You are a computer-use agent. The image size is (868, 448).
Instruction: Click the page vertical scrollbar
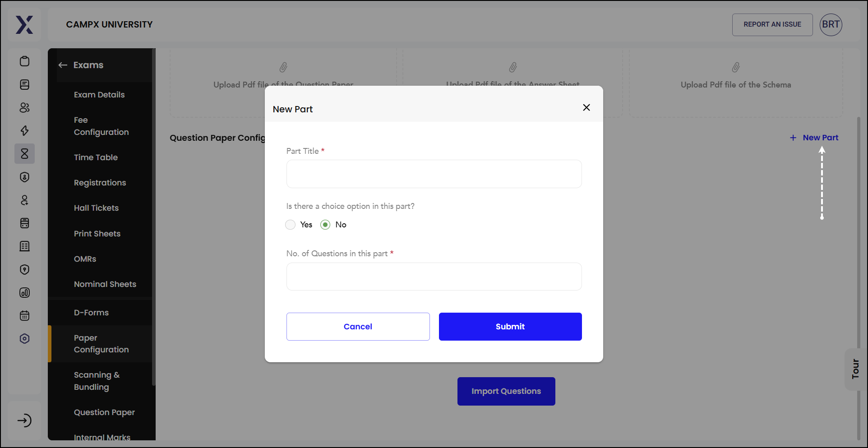(x=859, y=278)
